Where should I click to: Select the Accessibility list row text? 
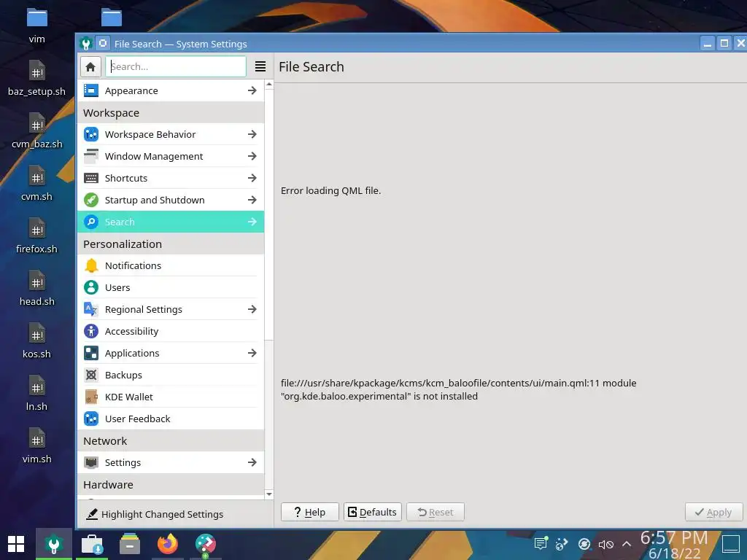[x=131, y=332]
